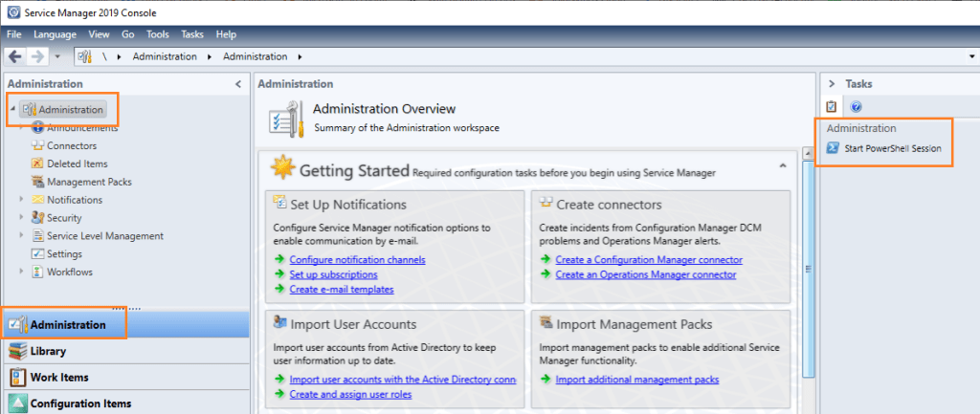Screen dimensions: 980x414
Task: Switch to the Configuration Items workspace
Action: click(125, 403)
